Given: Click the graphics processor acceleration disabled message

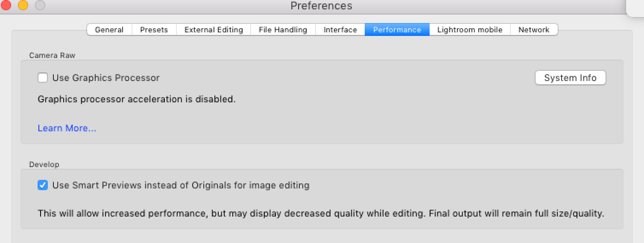Looking at the screenshot, I should tap(137, 99).
